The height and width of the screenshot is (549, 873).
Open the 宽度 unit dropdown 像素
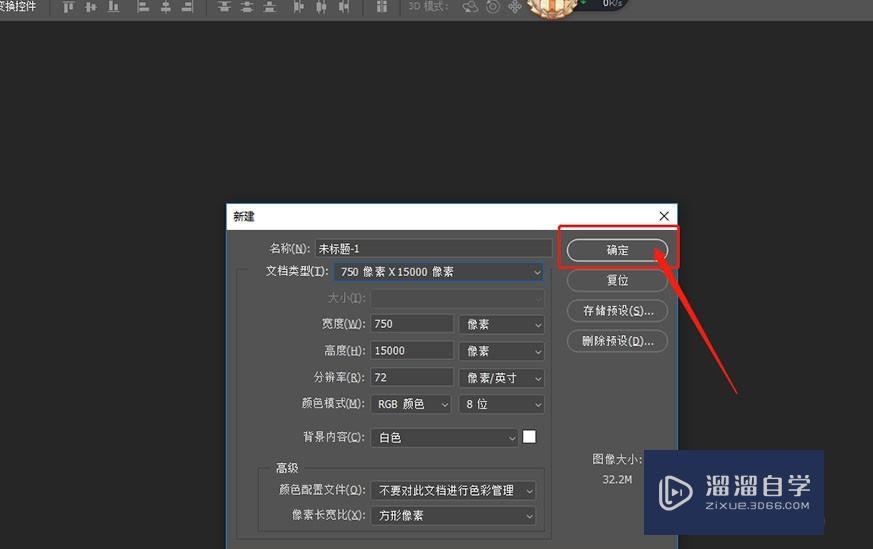[501, 324]
